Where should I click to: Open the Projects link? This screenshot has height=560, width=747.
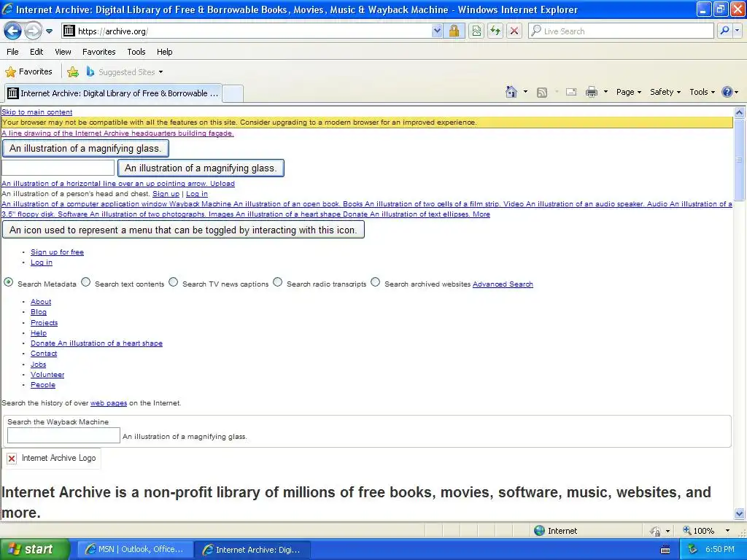tap(44, 322)
